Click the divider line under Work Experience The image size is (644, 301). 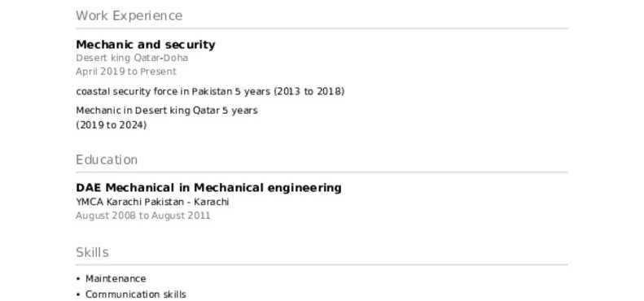click(x=322, y=28)
